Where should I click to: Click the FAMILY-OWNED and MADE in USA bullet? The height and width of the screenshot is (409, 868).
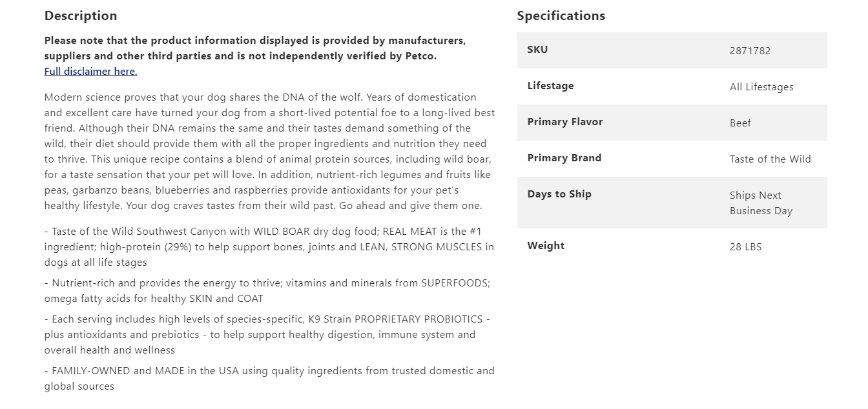[269, 379]
